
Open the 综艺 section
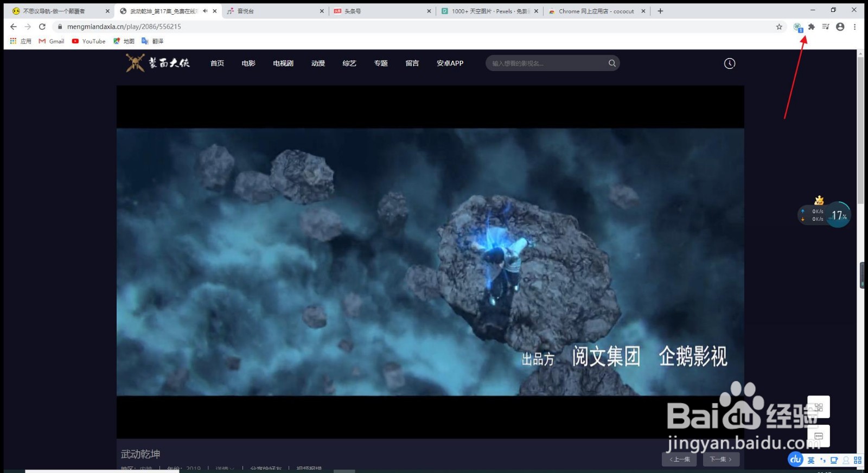point(349,63)
